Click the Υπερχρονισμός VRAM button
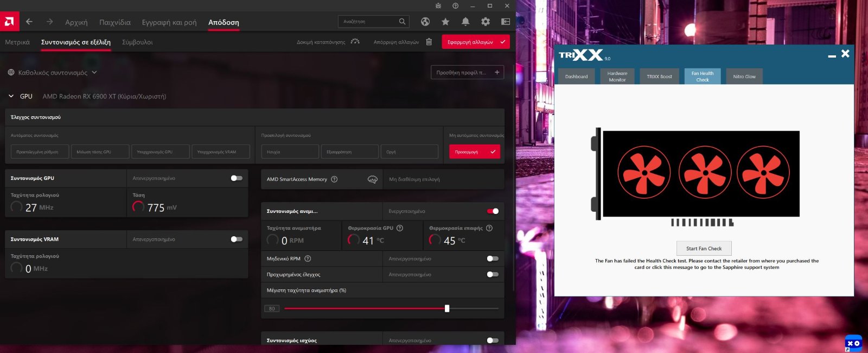868x353 pixels. [221, 152]
